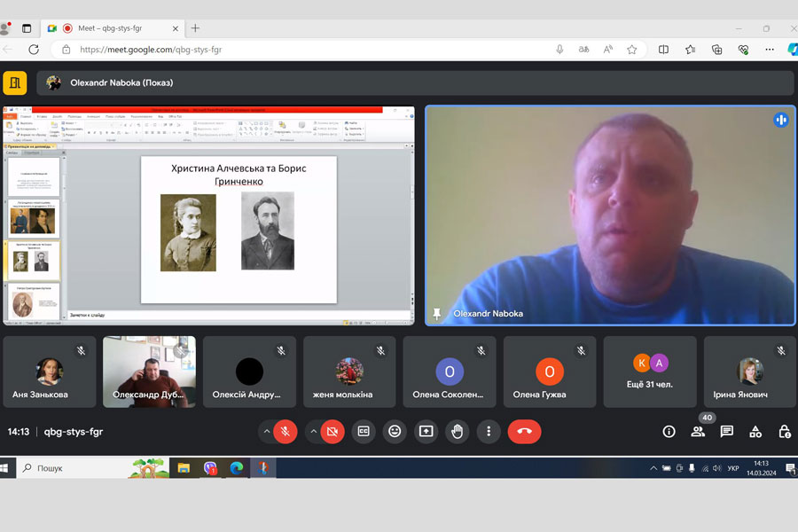Open chat with everyone
The image size is (798, 532).
tap(727, 432)
